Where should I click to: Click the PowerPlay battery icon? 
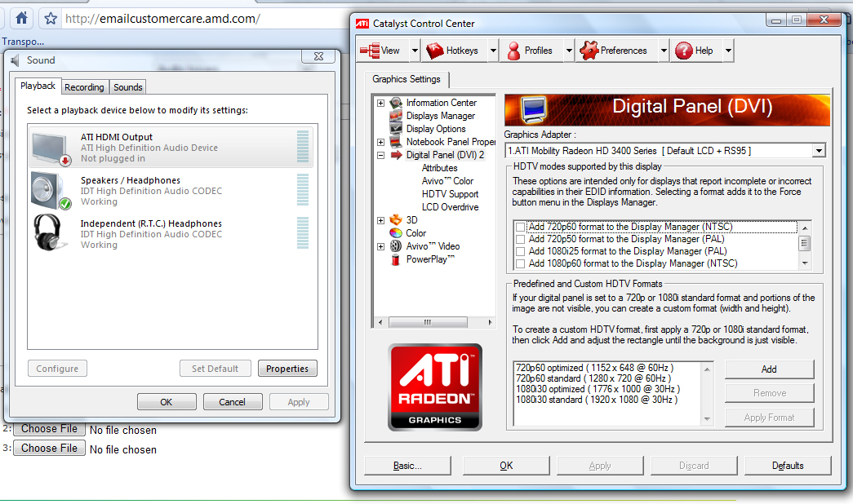pos(396,259)
